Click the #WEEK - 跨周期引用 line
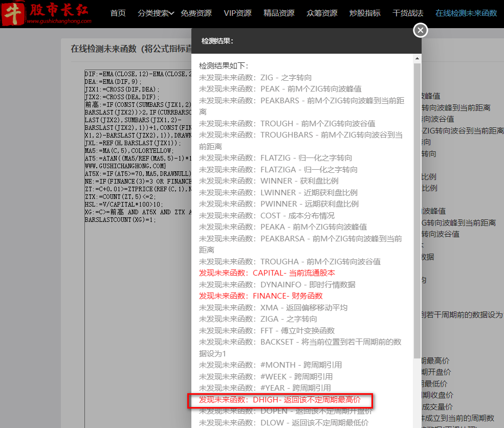The image size is (504, 428). pos(266,376)
